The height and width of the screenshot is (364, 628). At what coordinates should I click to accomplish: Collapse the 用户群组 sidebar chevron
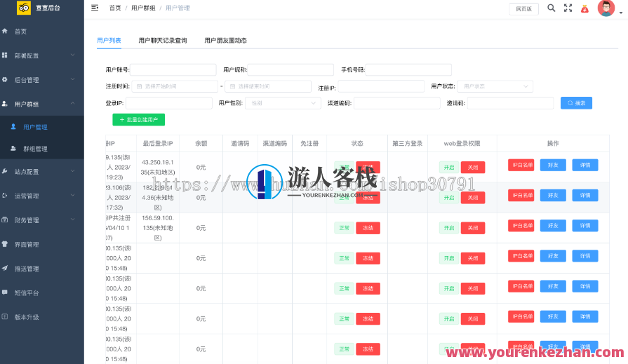(x=72, y=103)
